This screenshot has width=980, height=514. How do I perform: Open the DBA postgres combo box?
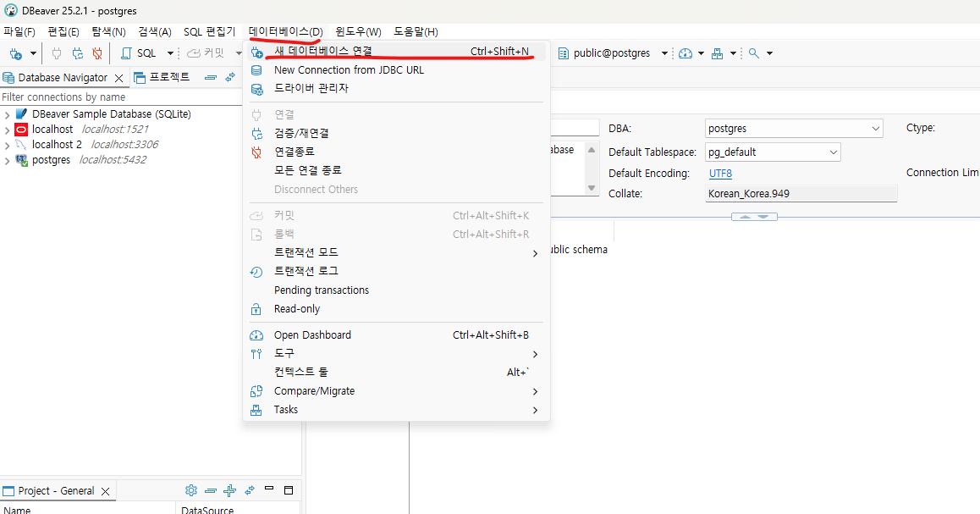click(x=794, y=128)
